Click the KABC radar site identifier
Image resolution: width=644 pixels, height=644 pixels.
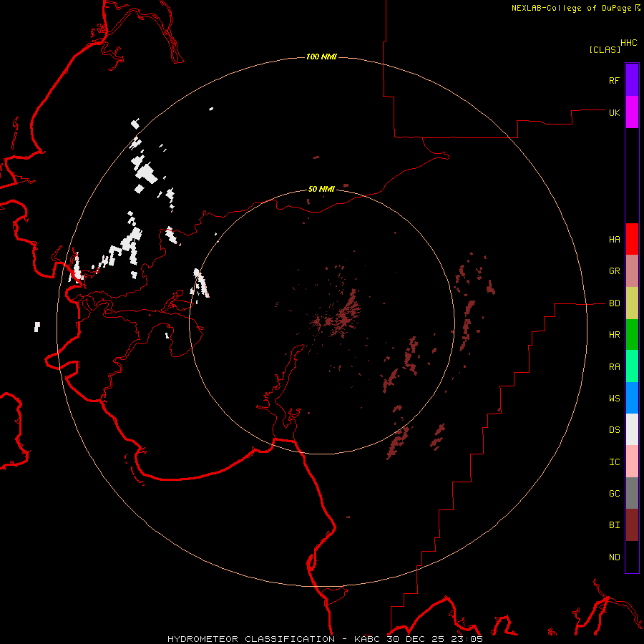(367, 639)
